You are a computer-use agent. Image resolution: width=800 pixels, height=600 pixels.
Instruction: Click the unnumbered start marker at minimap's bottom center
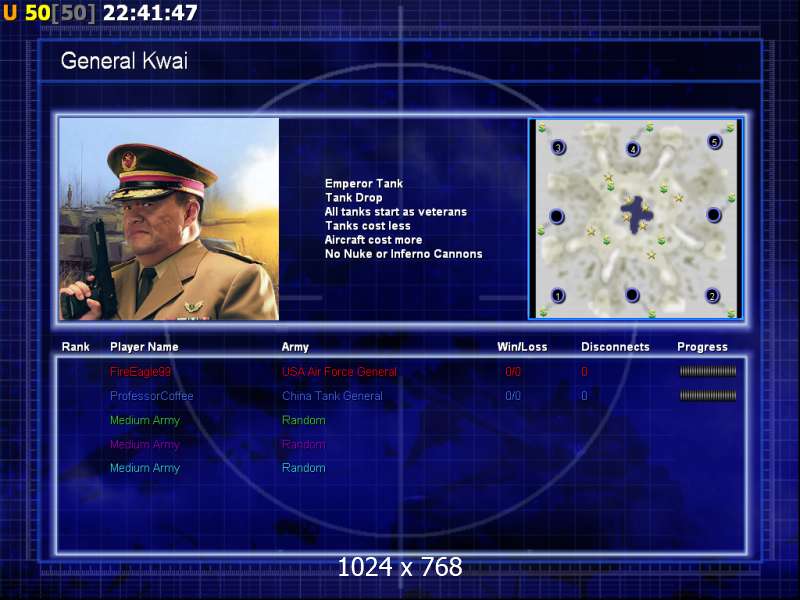point(632,295)
